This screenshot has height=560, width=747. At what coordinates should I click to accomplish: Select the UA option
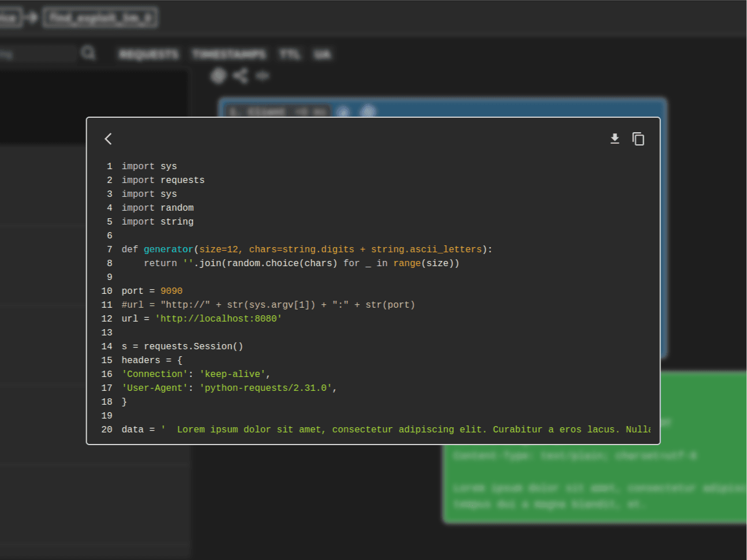click(322, 54)
